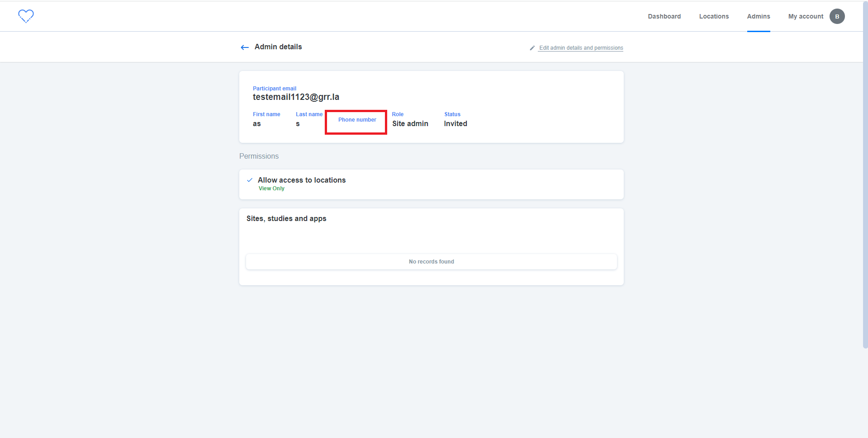The width and height of the screenshot is (868, 438).
Task: Click the Phone number label
Action: click(357, 120)
